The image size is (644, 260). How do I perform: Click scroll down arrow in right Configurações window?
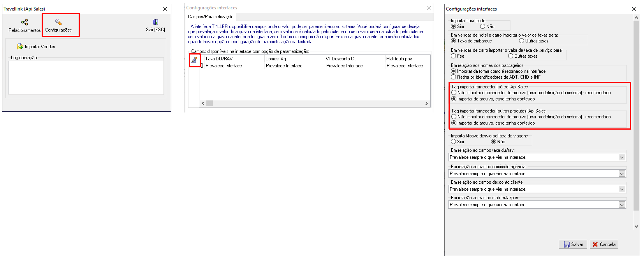click(x=637, y=226)
